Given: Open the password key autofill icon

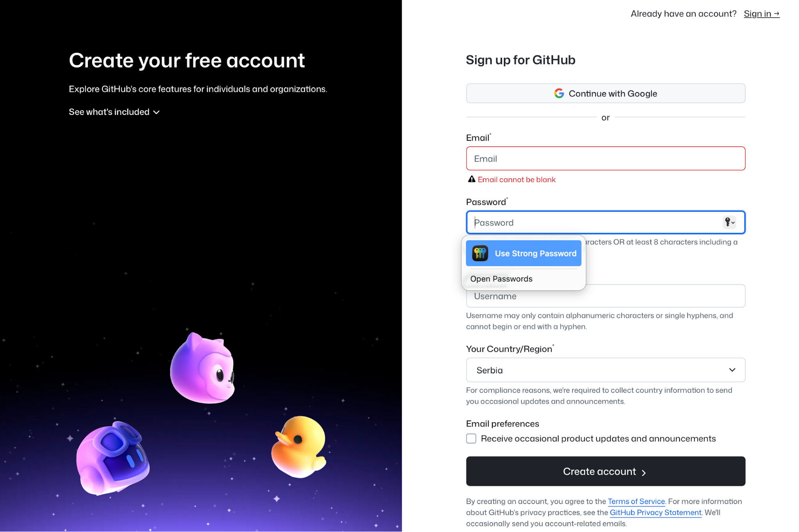Looking at the screenshot, I should pyautogui.click(x=729, y=222).
